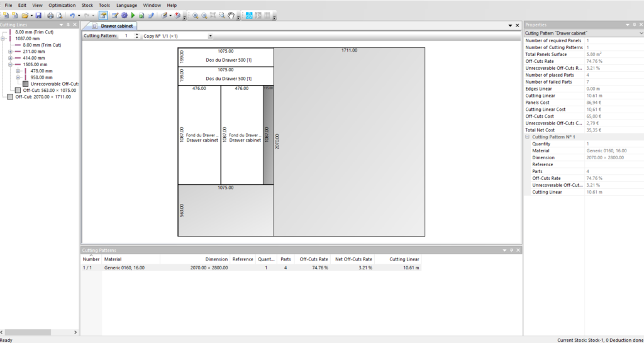Image resolution: width=644 pixels, height=343 pixels.
Task: Collapse the 1505.00 mm tree node
Action: [x=10, y=64]
